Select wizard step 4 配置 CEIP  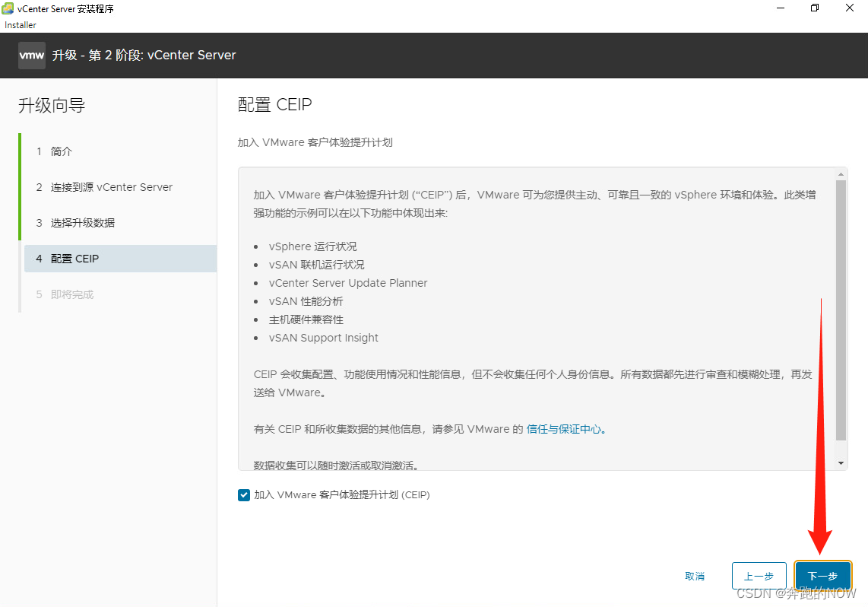point(120,259)
